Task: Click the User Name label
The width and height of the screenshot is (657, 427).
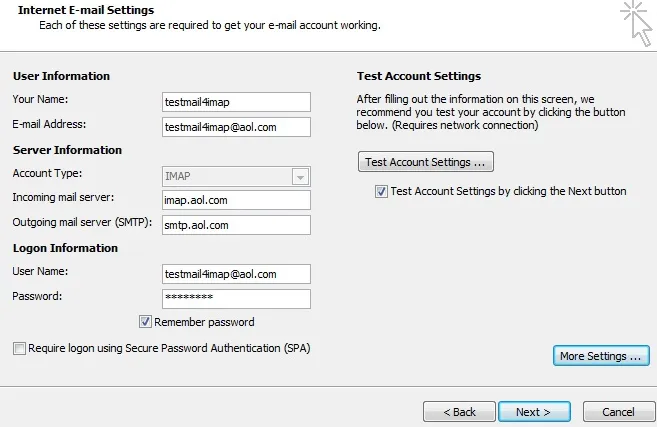Action: [40, 271]
